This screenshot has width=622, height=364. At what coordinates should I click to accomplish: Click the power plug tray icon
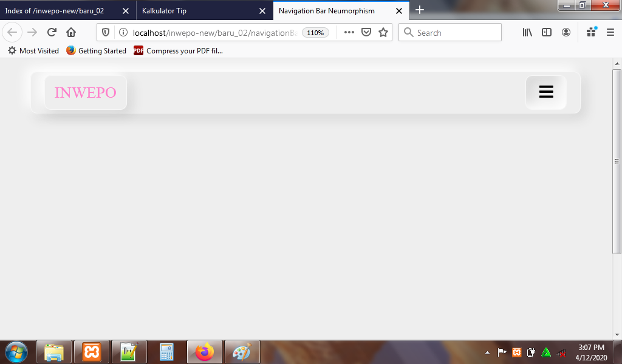(x=531, y=352)
